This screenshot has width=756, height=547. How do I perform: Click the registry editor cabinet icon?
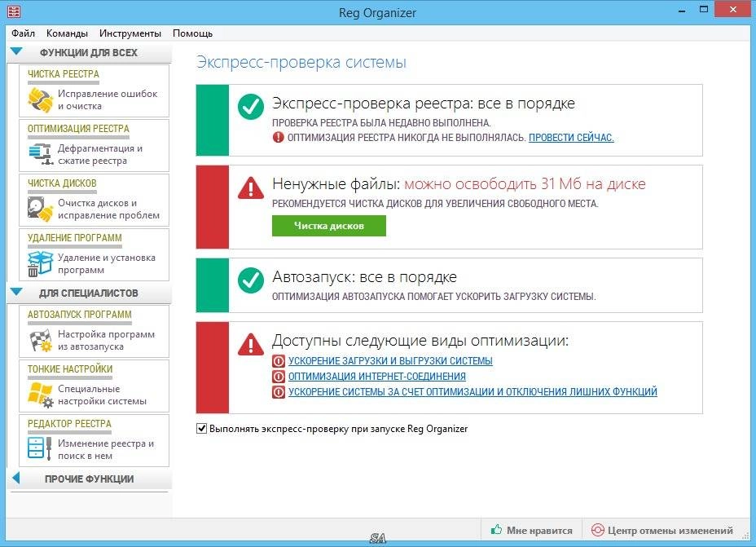coord(40,448)
